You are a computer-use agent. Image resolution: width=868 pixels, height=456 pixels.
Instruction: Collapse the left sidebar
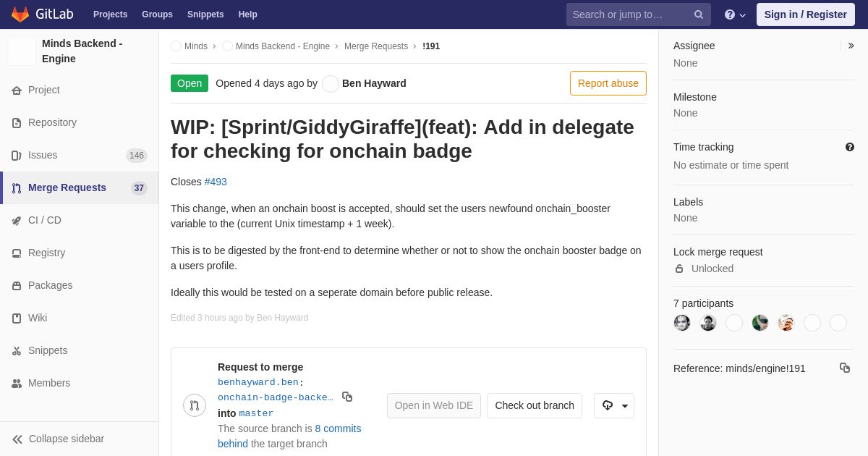[x=80, y=439]
